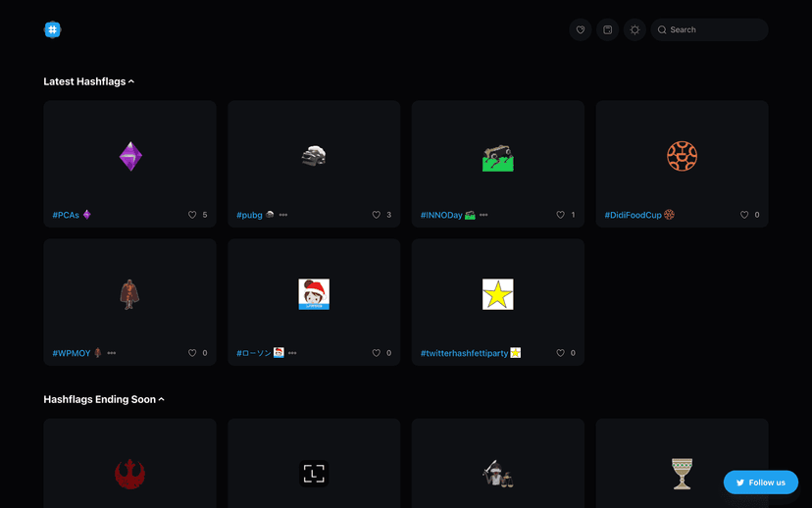Click the yellow star hashflag image
This screenshot has width=812, height=508.
pos(498,294)
